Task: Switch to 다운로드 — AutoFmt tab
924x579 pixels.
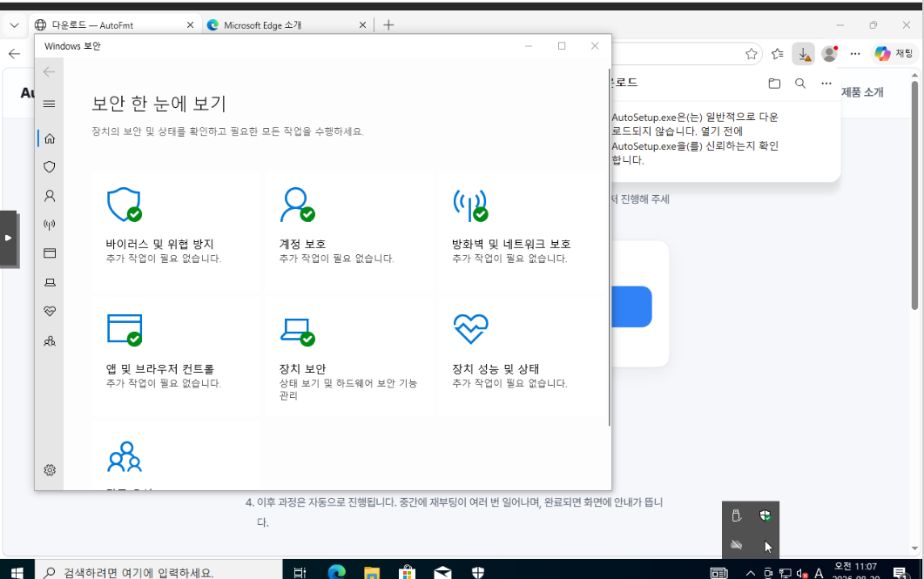Action: pyautogui.click(x=115, y=24)
